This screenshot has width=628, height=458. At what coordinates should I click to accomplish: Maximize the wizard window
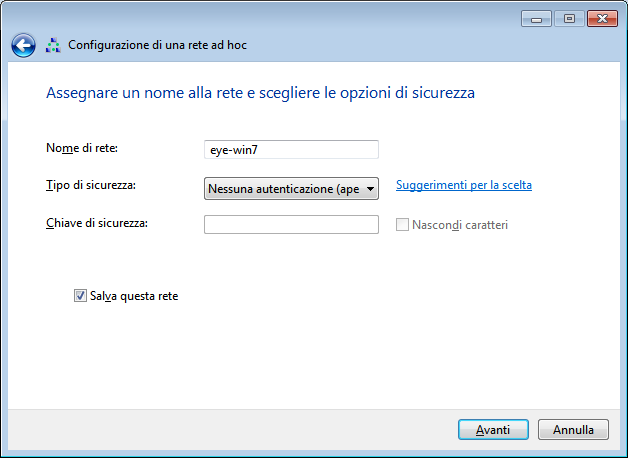pos(569,19)
